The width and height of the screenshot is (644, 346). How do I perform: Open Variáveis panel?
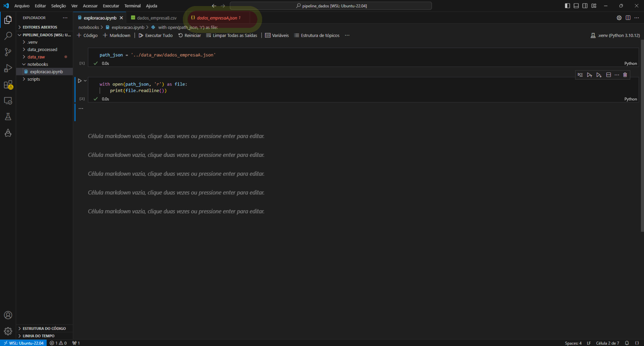point(277,35)
